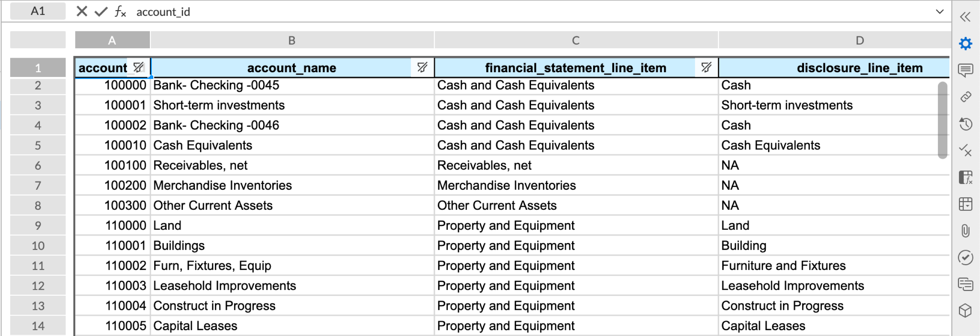Click 'Land' in disclosure_line_item column

834,226
